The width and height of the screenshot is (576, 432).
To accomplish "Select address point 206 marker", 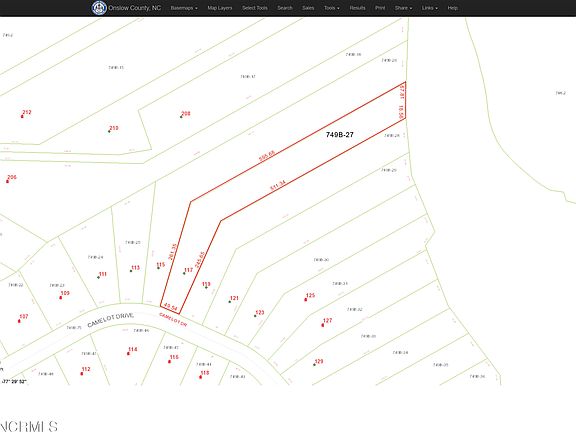I will (x=7, y=181).
